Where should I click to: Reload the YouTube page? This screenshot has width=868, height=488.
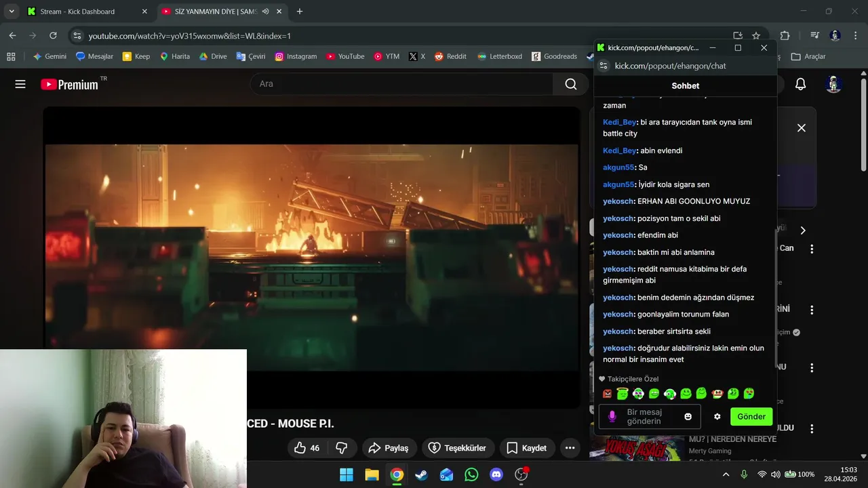click(53, 35)
